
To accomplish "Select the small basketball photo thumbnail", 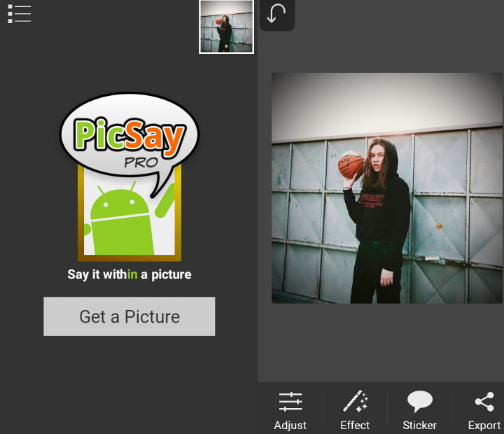I will point(226,27).
